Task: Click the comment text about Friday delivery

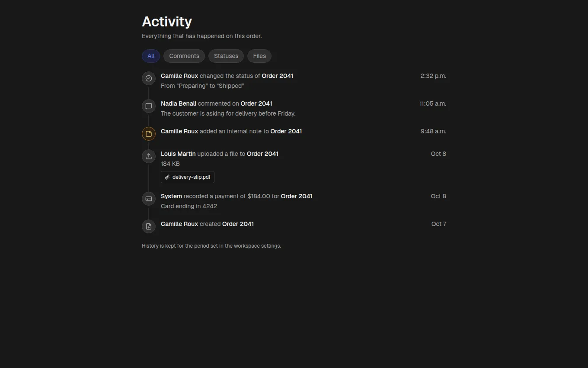Action: (x=228, y=113)
